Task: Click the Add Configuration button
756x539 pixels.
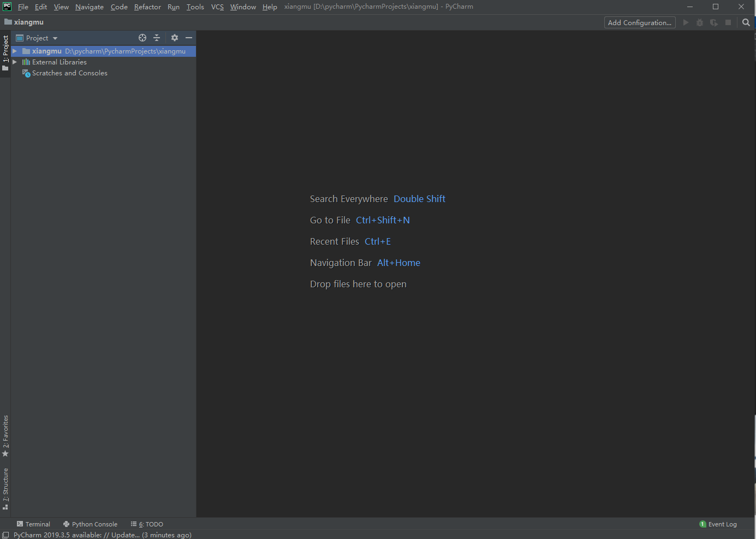Action: click(640, 22)
